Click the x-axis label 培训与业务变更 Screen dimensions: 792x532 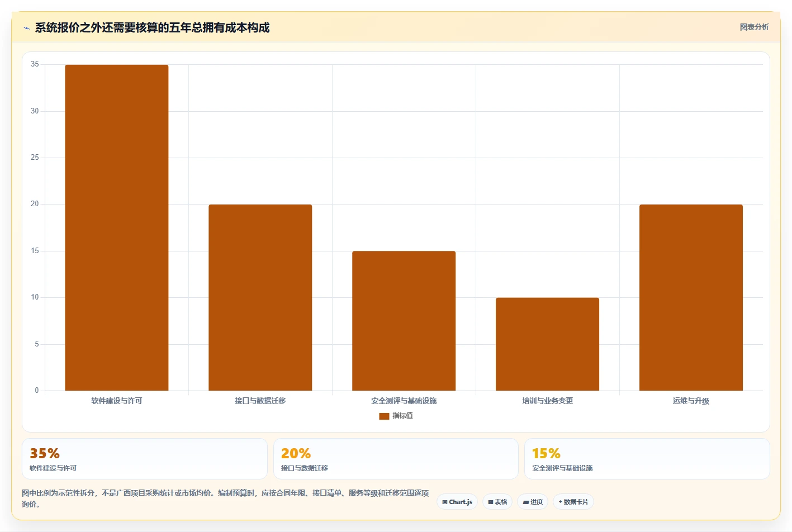[x=547, y=401]
